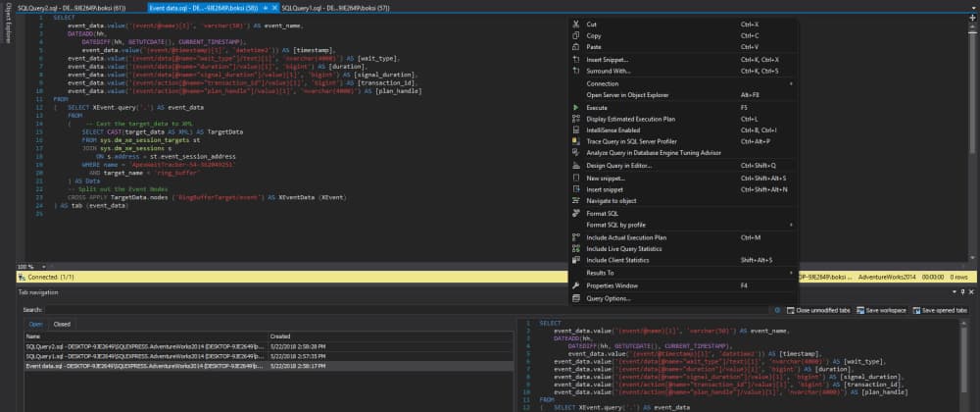The image size is (980, 412).
Task: Display Estimated Execution Plan
Action: (683, 119)
